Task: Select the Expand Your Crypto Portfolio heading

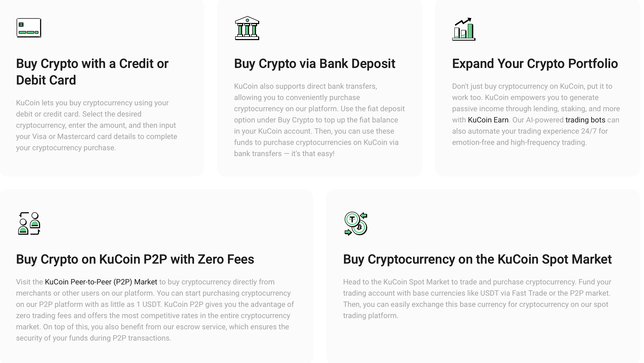Action: 535,64
